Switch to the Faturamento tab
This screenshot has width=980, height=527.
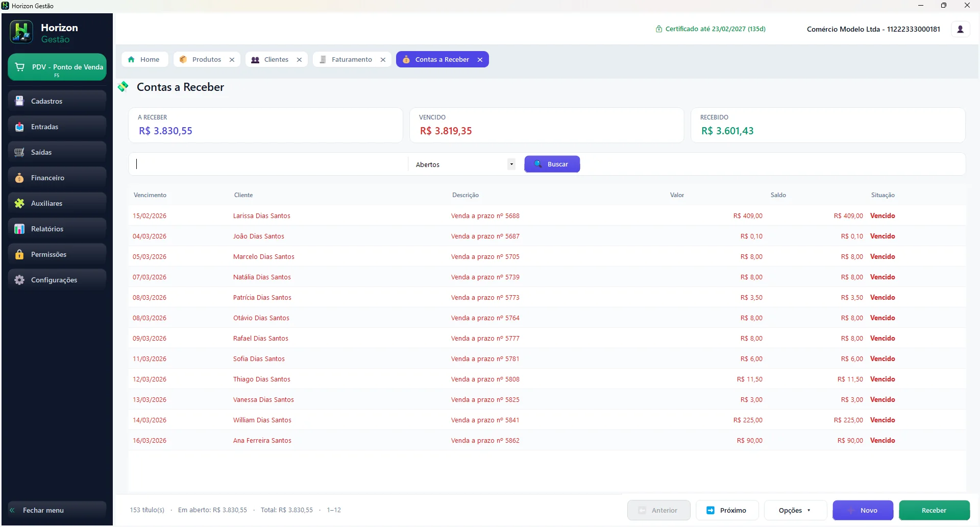coord(352,60)
